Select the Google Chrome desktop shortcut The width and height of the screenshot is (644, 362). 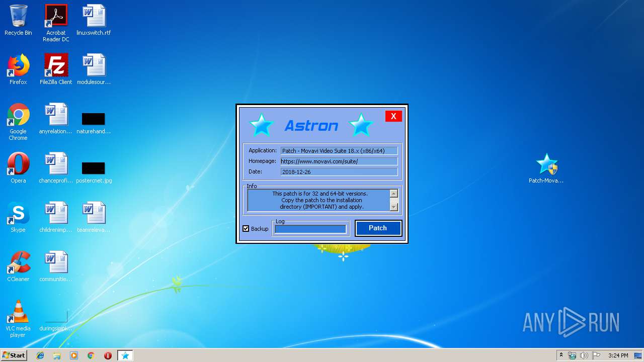coord(18,122)
